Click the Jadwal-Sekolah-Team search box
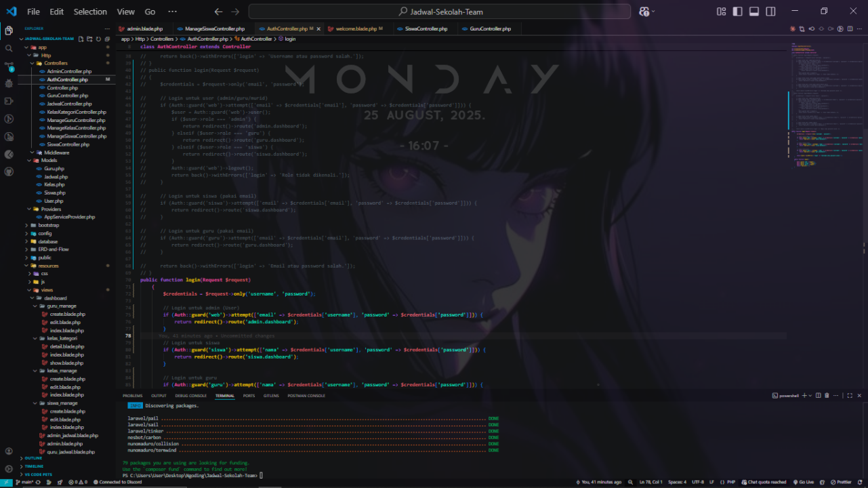The width and height of the screenshot is (868, 488). click(440, 12)
